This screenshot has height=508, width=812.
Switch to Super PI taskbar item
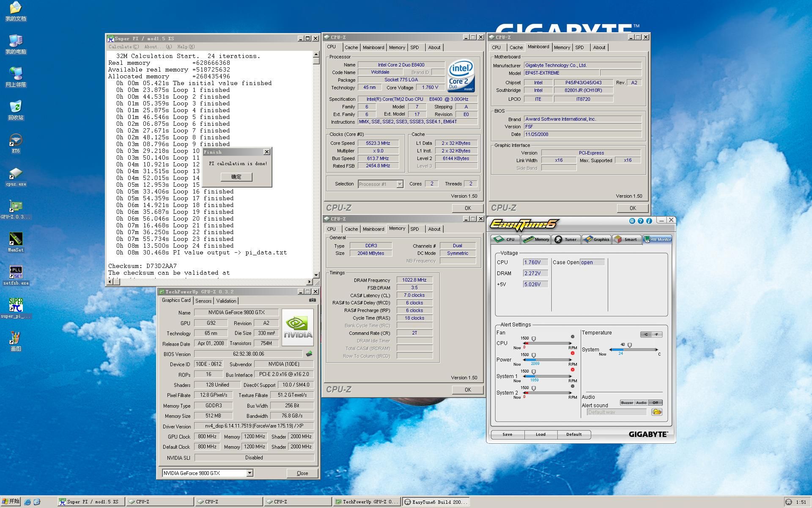[91, 502]
